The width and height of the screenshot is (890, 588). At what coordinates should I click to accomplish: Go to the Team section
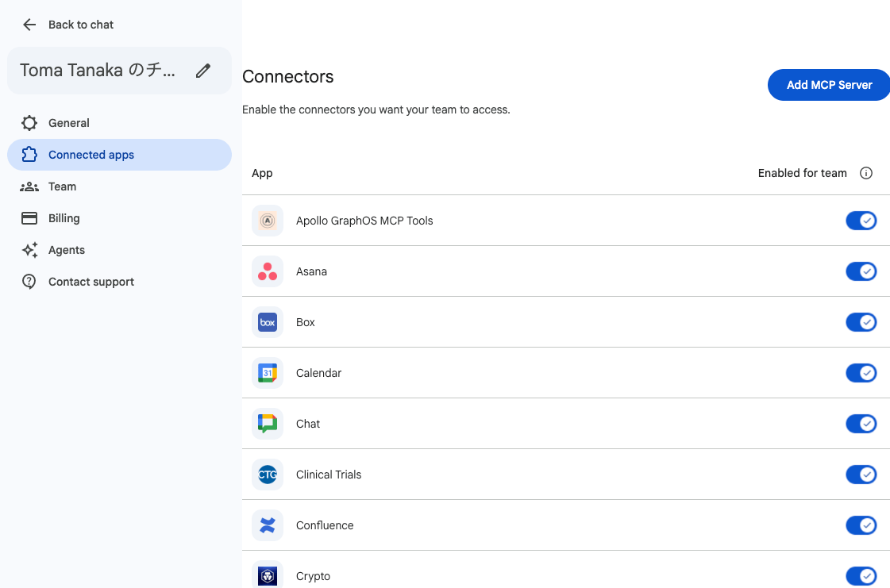click(x=119, y=186)
